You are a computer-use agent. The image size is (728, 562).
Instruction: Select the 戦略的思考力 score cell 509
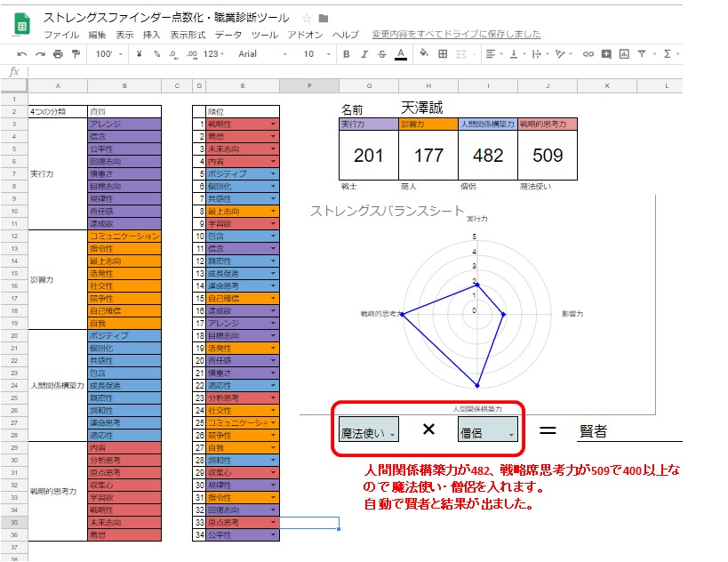click(548, 155)
